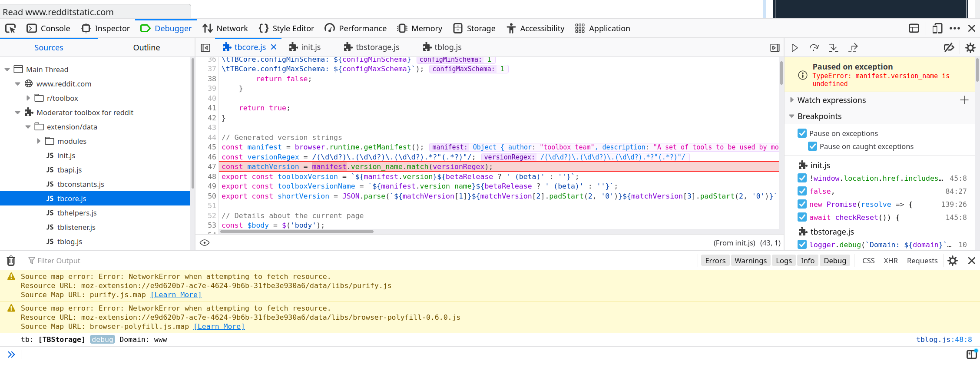Step into the function call
This screenshot has width=980, height=381.
(x=833, y=48)
